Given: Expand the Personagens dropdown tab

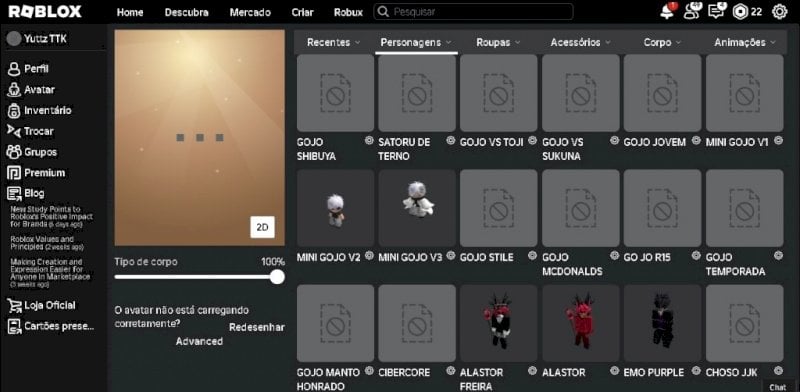Looking at the screenshot, I should coord(416,42).
